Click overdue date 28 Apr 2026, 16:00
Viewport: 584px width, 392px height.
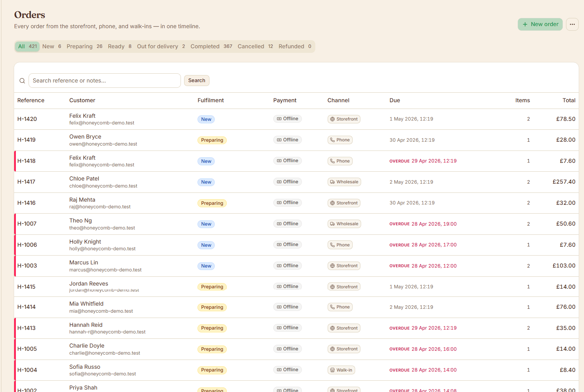pos(434,349)
